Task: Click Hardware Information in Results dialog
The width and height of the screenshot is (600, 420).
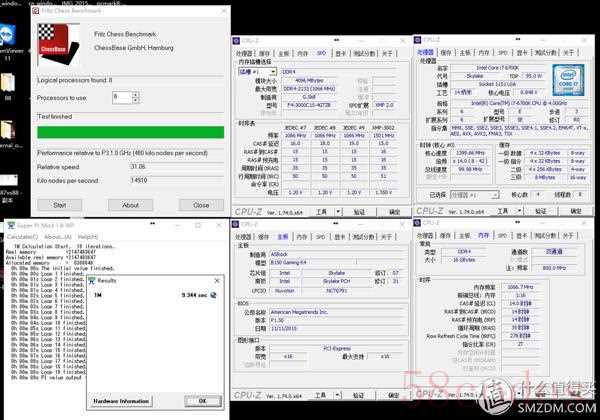Action: [121, 401]
